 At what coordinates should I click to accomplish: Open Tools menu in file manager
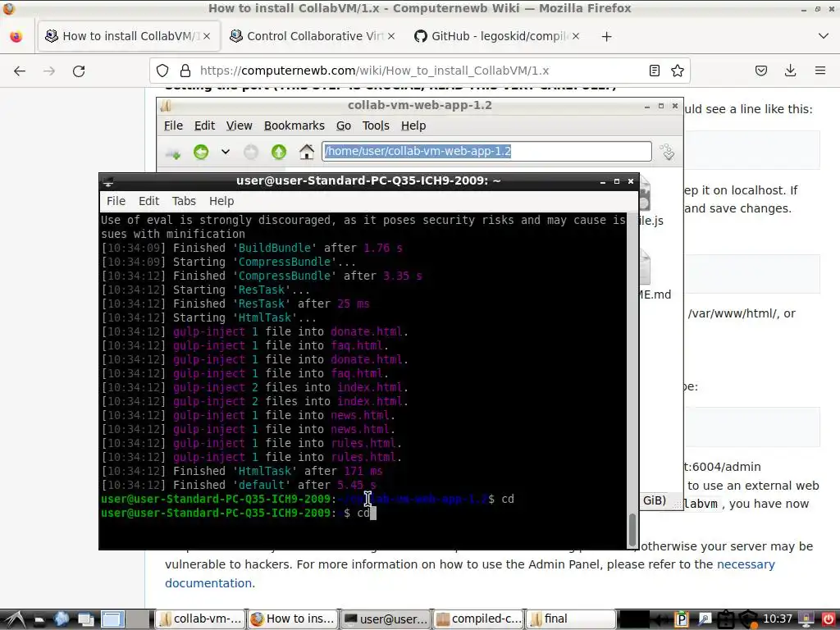376,126
